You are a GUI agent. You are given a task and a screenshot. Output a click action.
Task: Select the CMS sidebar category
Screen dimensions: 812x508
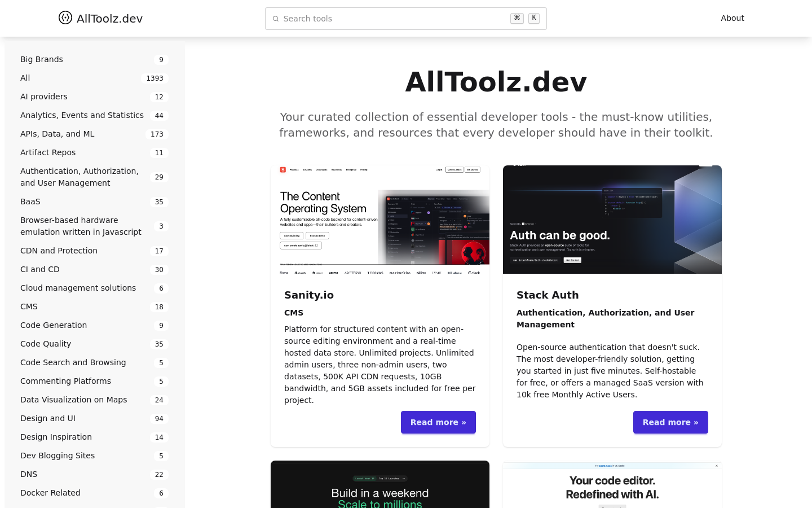(x=95, y=306)
